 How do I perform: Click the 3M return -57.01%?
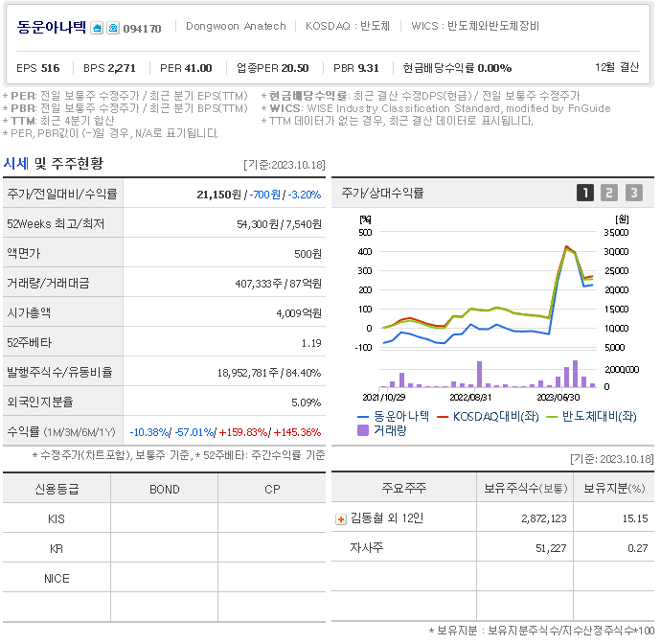(x=194, y=432)
